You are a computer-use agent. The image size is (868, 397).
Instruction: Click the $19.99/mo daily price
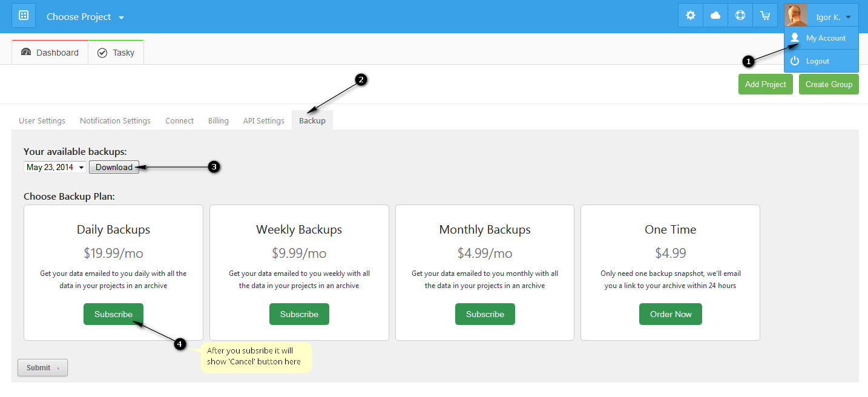tap(113, 253)
